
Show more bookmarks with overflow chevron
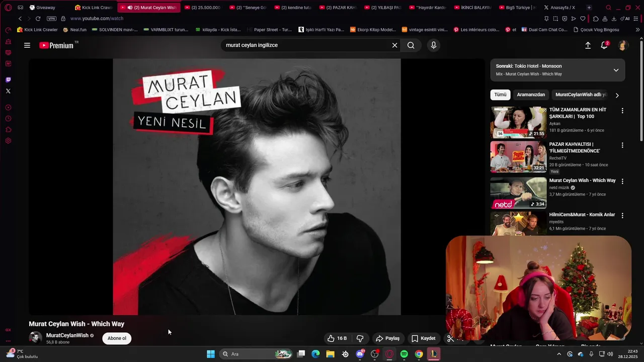(637, 30)
